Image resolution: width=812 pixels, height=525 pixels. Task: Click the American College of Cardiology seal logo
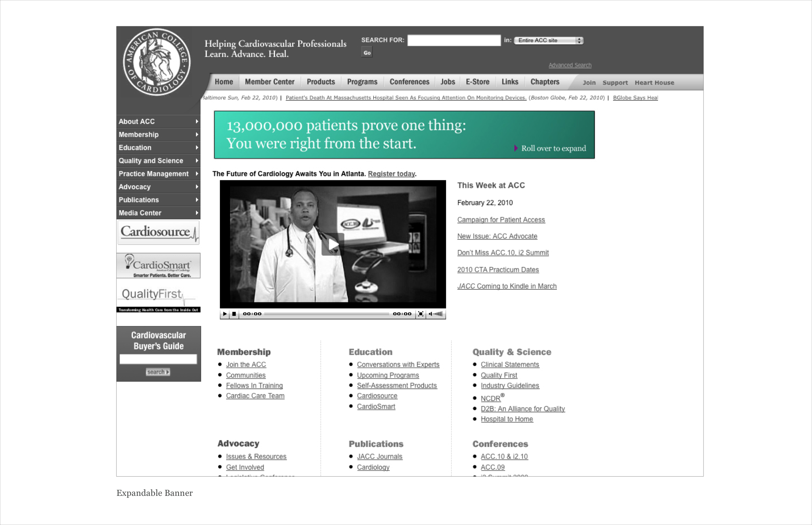click(157, 62)
